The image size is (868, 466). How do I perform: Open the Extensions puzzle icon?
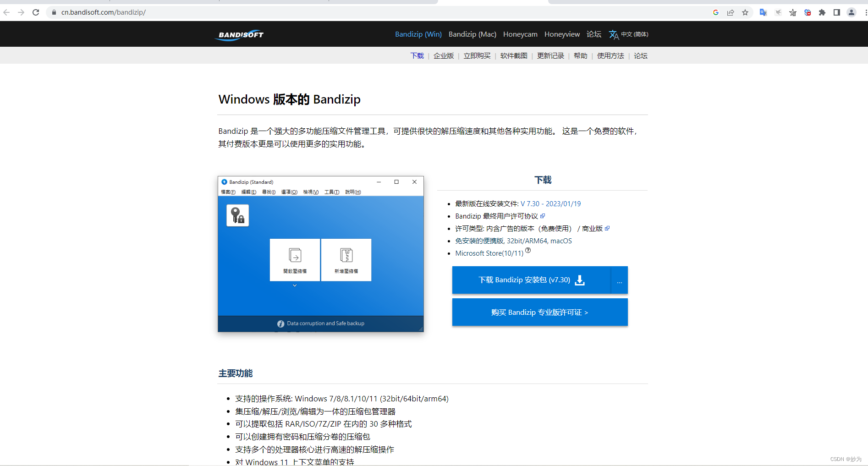coord(822,12)
